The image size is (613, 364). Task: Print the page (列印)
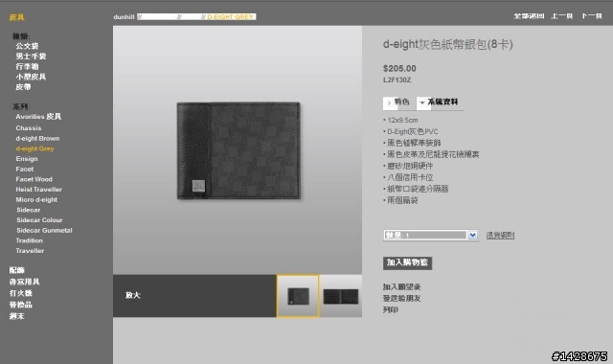pyautogui.click(x=391, y=309)
